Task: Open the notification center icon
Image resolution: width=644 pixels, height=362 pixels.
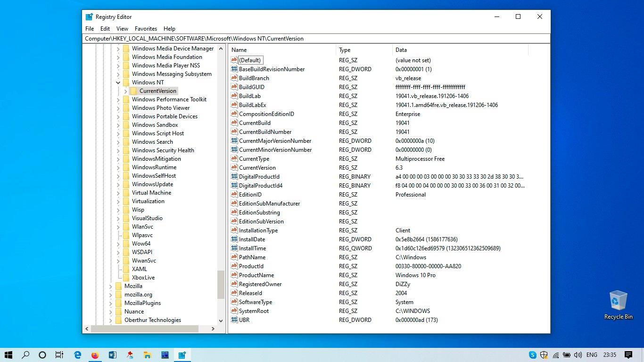Action: coord(628,355)
